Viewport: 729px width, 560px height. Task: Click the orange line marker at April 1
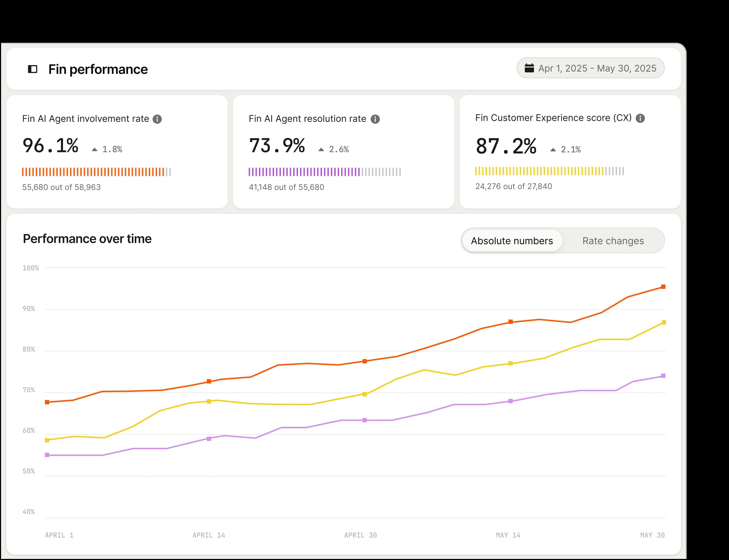pyautogui.click(x=47, y=402)
